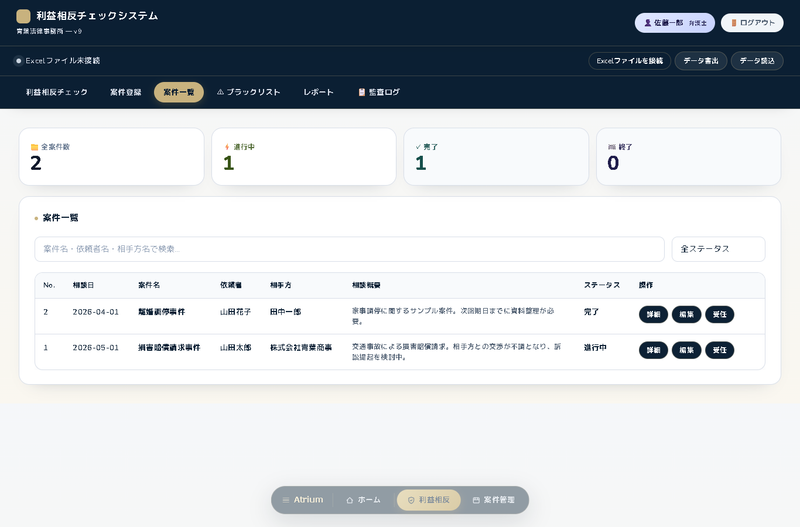Focus the 案件名・依頼者名 search field
This screenshot has width=800, height=527.
349,249
